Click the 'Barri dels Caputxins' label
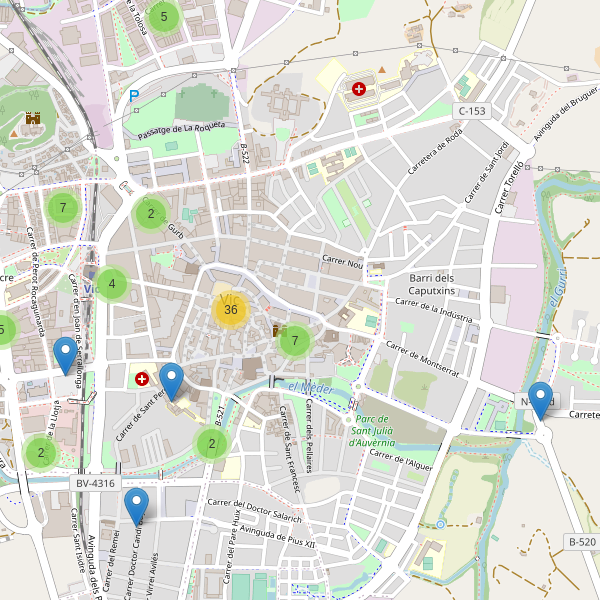The image size is (600, 600). [x=432, y=284]
